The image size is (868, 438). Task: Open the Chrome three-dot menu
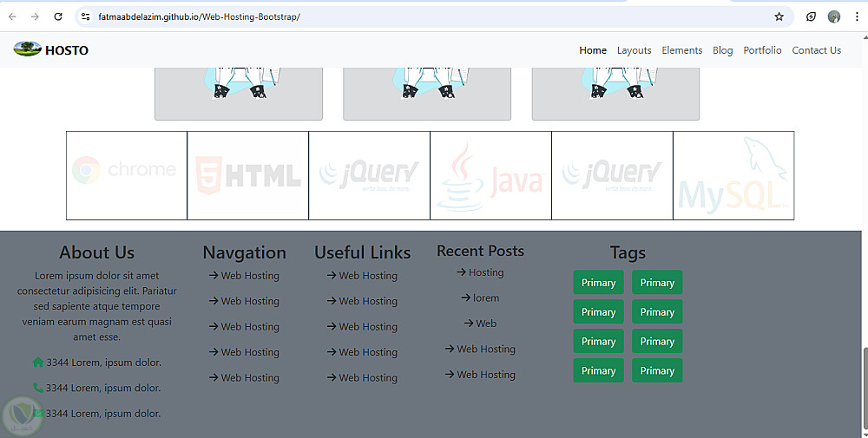click(x=857, y=16)
